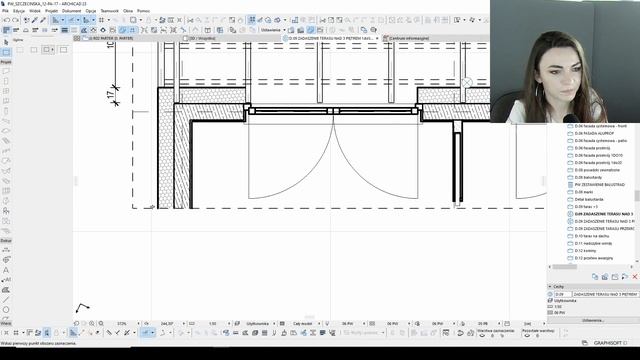Toggle the first highlighted icon in second toolbar row

(x=7, y=30)
